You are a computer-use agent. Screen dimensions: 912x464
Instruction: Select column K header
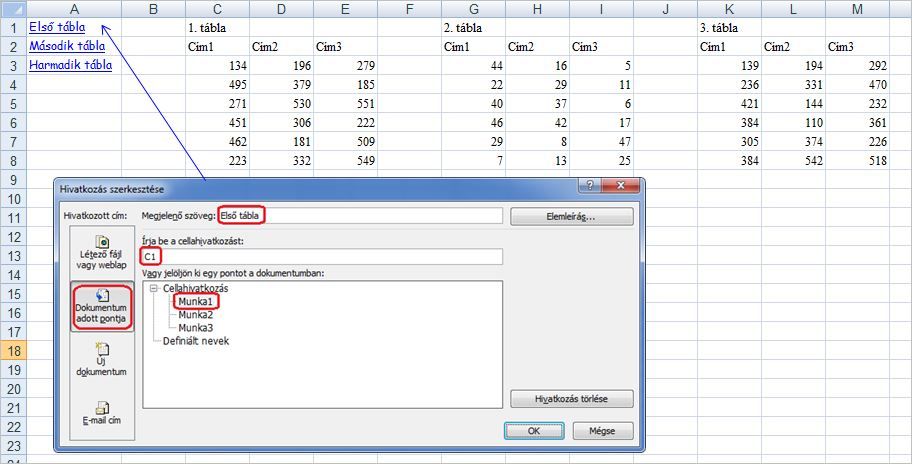(x=729, y=9)
